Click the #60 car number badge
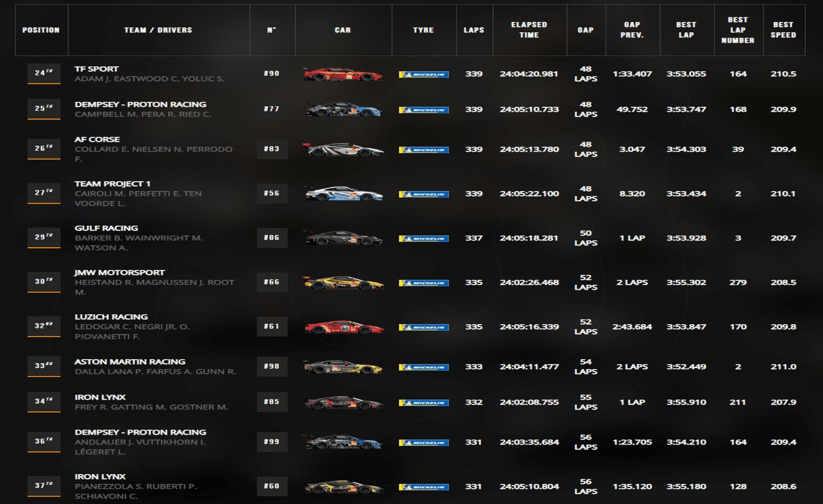The height and width of the screenshot is (504, 823). tap(272, 486)
